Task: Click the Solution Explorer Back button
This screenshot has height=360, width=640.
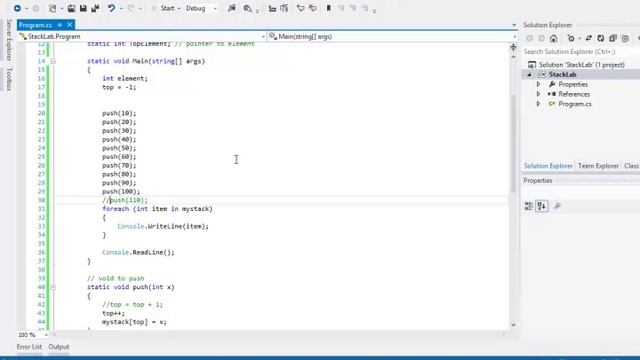Action: tap(529, 38)
